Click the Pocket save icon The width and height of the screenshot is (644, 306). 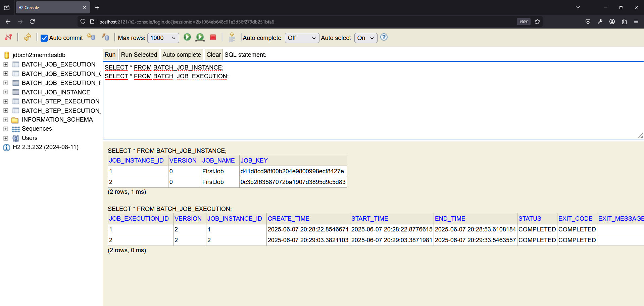(x=588, y=21)
